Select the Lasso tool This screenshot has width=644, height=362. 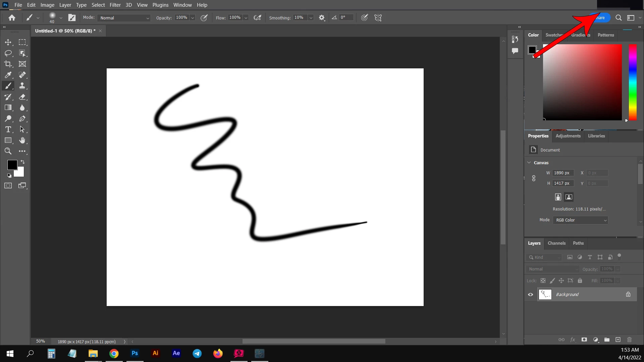click(x=8, y=53)
